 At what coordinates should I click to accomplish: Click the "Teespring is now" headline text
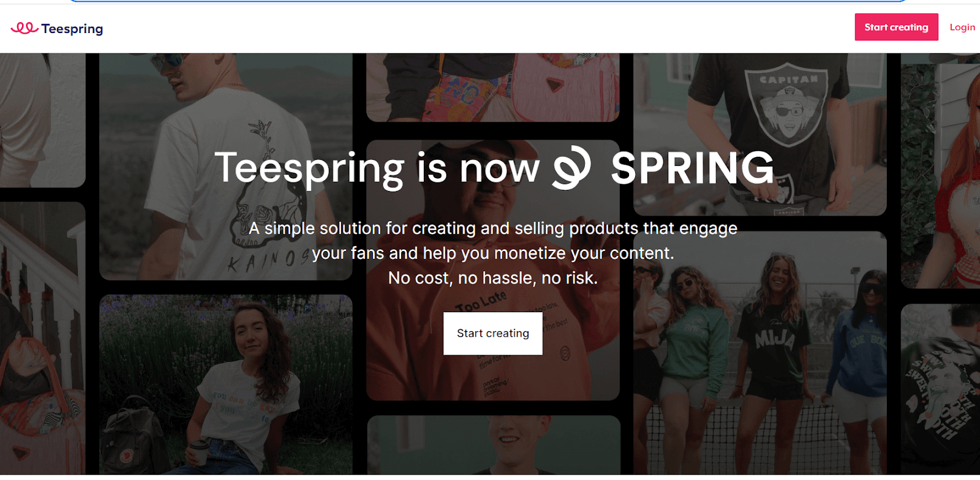[x=376, y=168]
